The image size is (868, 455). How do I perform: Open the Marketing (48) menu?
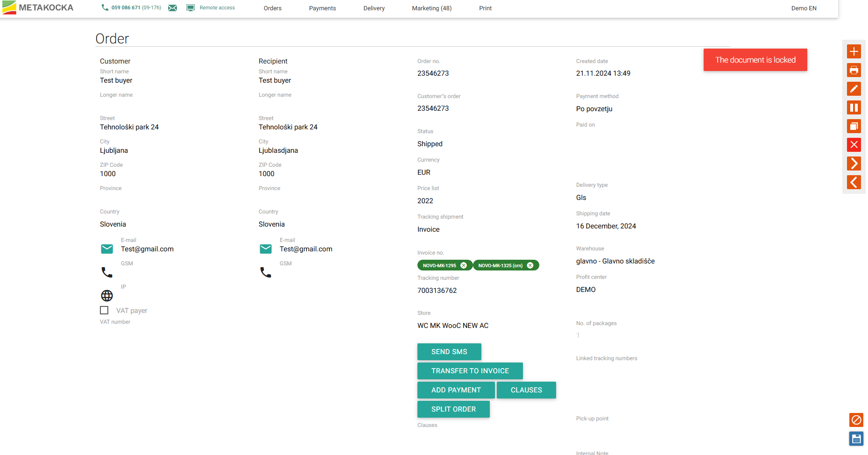tap(431, 8)
